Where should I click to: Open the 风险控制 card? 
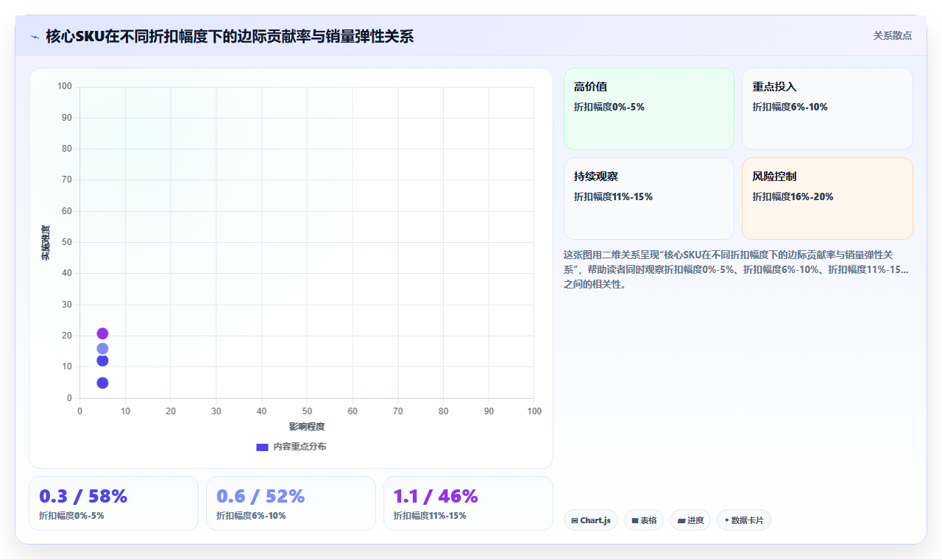pyautogui.click(x=827, y=199)
